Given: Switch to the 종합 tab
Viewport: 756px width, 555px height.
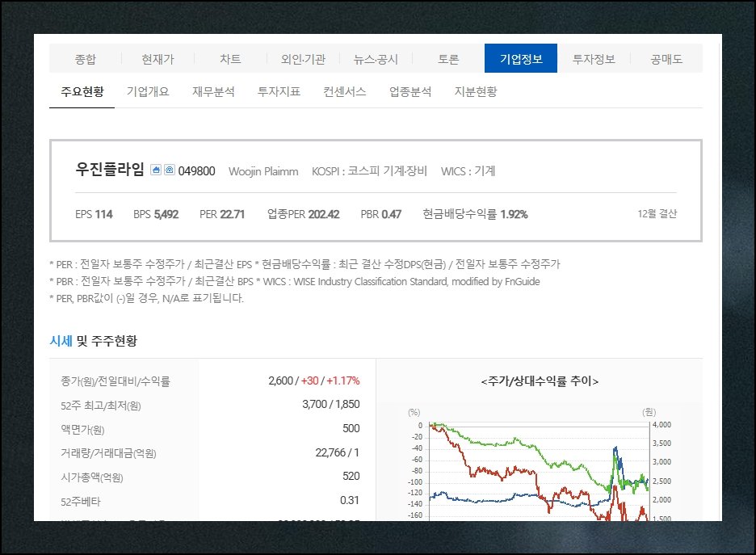Looking at the screenshot, I should pyautogui.click(x=86, y=59).
